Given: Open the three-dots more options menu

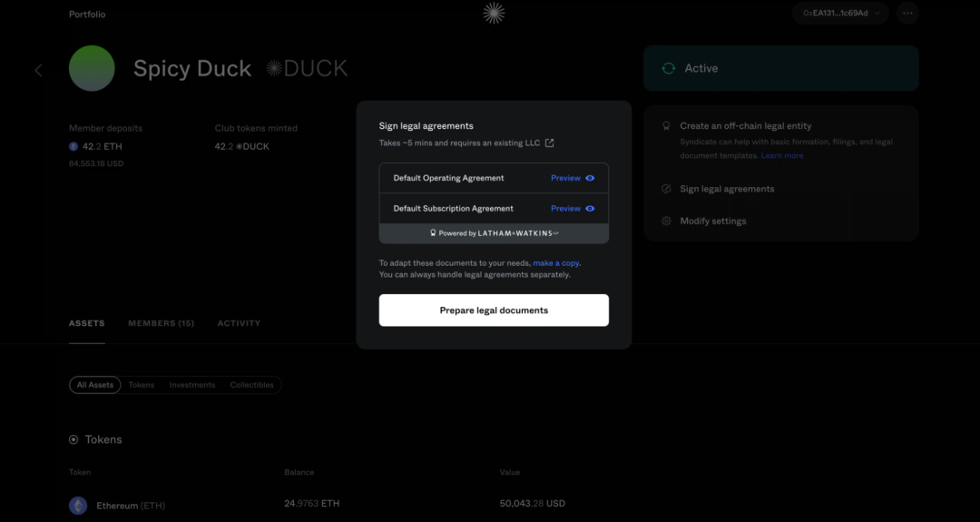Looking at the screenshot, I should 907,13.
